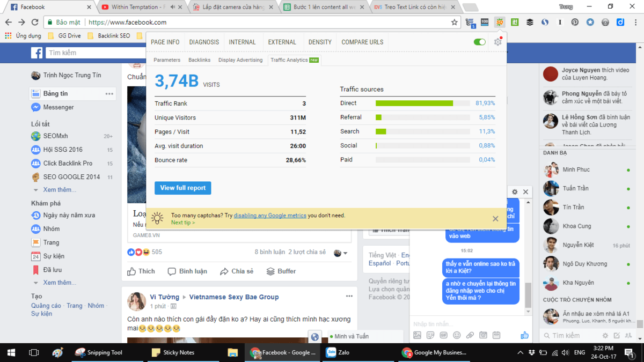Select the Backlinks sub-tab
The width and height of the screenshot is (644, 362).
point(200,60)
